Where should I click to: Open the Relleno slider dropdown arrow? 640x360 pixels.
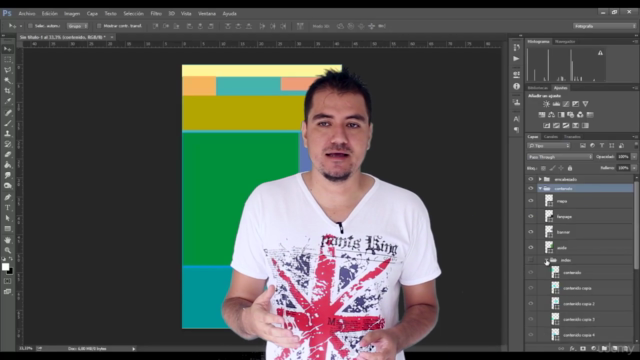pos(634,168)
